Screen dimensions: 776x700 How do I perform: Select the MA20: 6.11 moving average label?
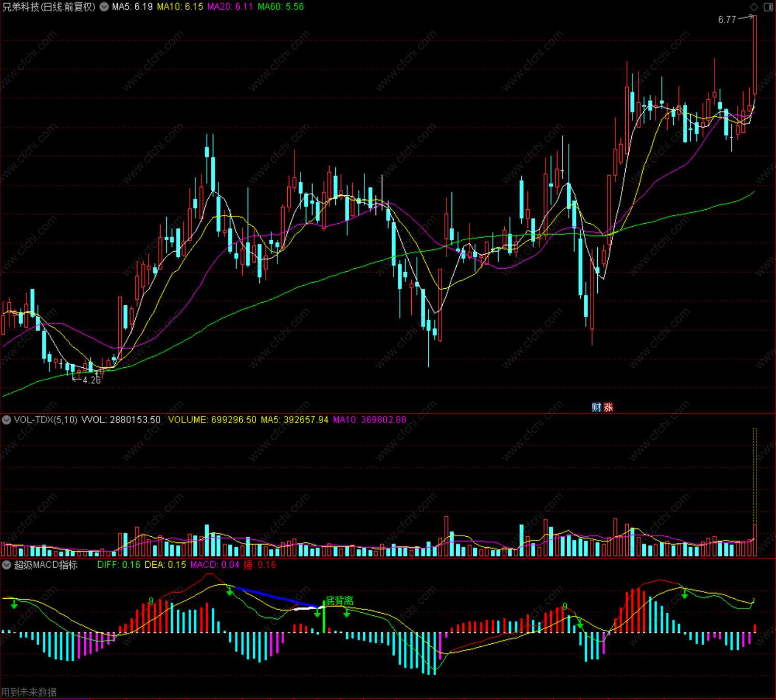pyautogui.click(x=230, y=7)
